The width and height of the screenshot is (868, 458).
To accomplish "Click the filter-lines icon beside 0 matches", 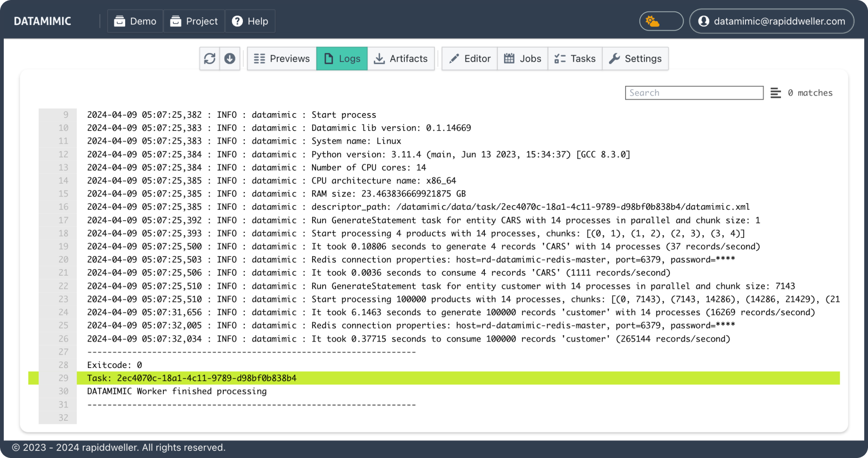I will click(x=775, y=93).
